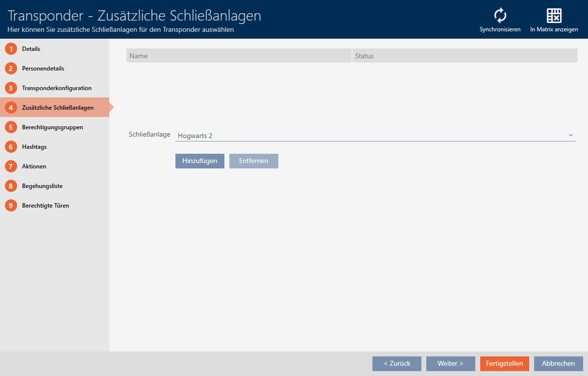The image size is (588, 376).
Task: Go to the Begehungsliste section
Action: [42, 186]
